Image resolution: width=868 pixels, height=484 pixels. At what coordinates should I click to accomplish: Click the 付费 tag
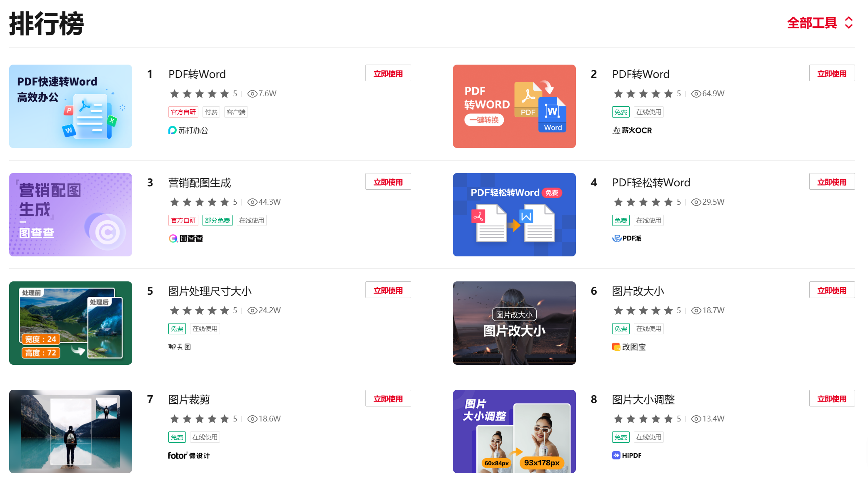(x=211, y=112)
